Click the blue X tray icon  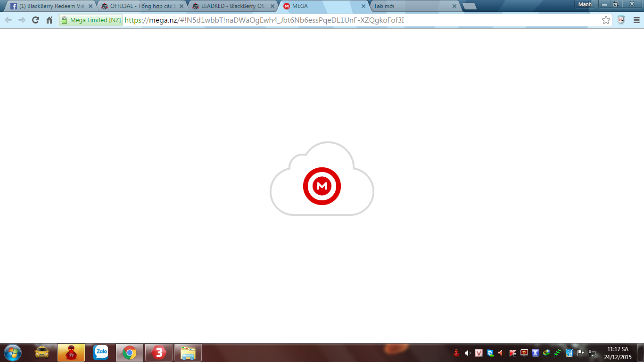(536, 353)
